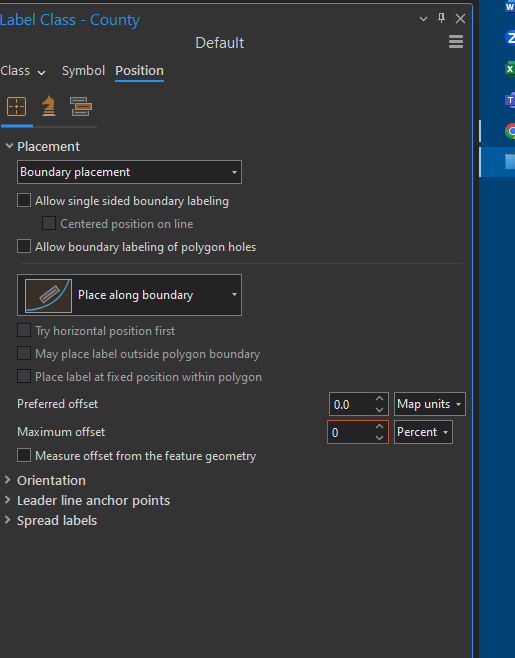Decrease the Preferred offset with down arrow
Viewport: 515px width, 658px height.
379,410
